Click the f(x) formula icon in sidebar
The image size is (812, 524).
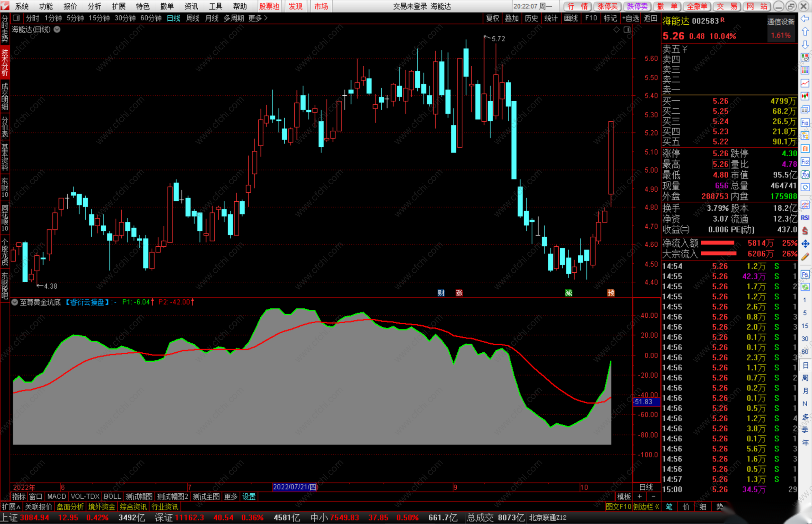(805, 175)
